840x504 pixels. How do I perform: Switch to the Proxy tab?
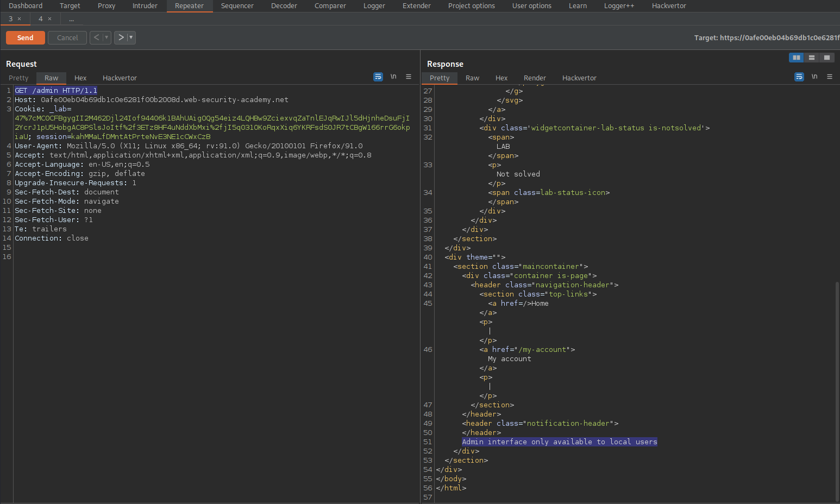click(x=106, y=6)
